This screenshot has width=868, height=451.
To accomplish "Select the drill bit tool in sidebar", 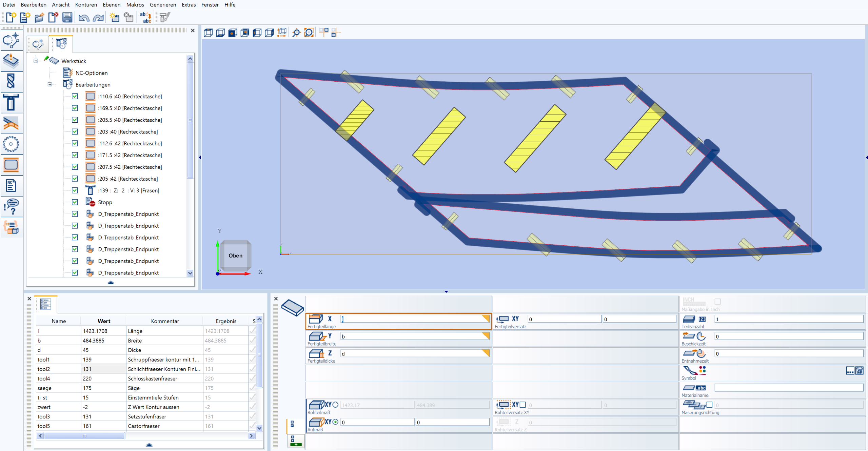I will (x=11, y=81).
